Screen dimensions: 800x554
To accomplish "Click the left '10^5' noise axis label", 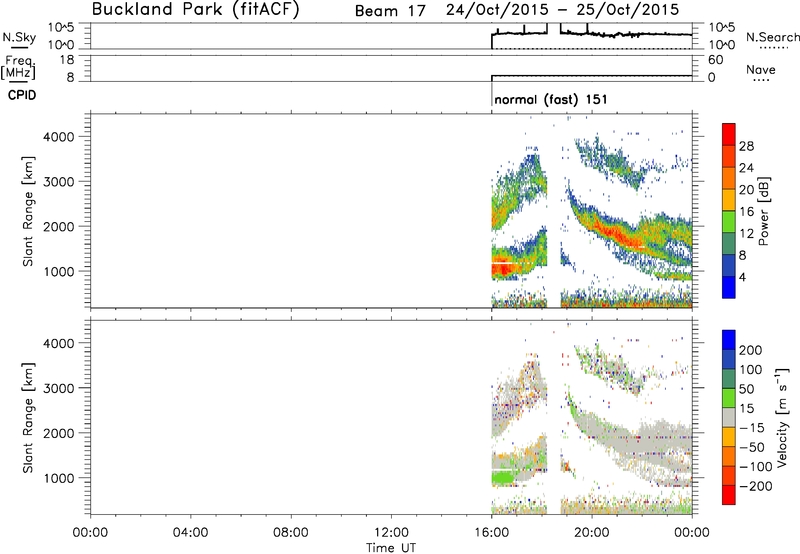I will [61, 28].
